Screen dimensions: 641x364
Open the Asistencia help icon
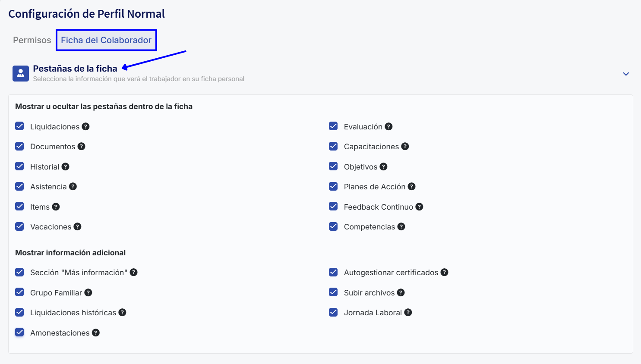73,186
